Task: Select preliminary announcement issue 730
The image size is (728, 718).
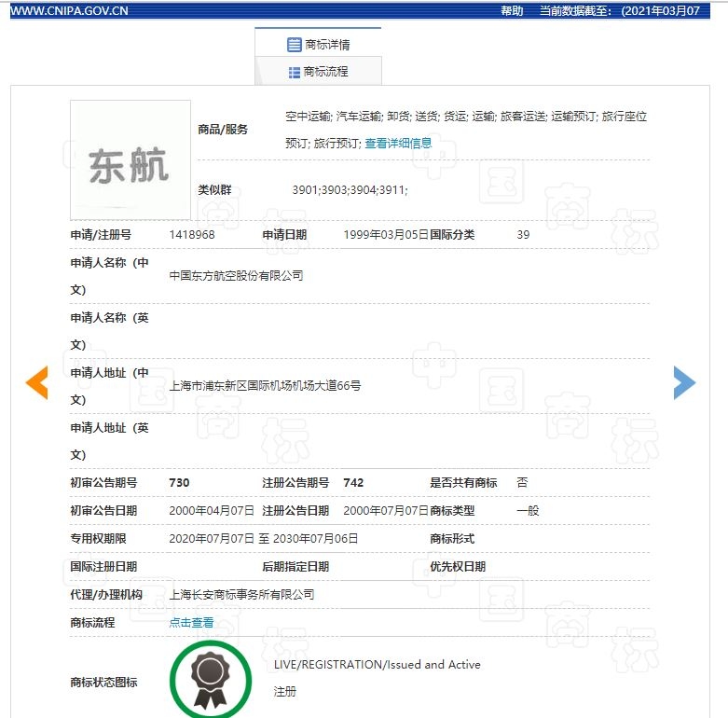Action: point(179,482)
